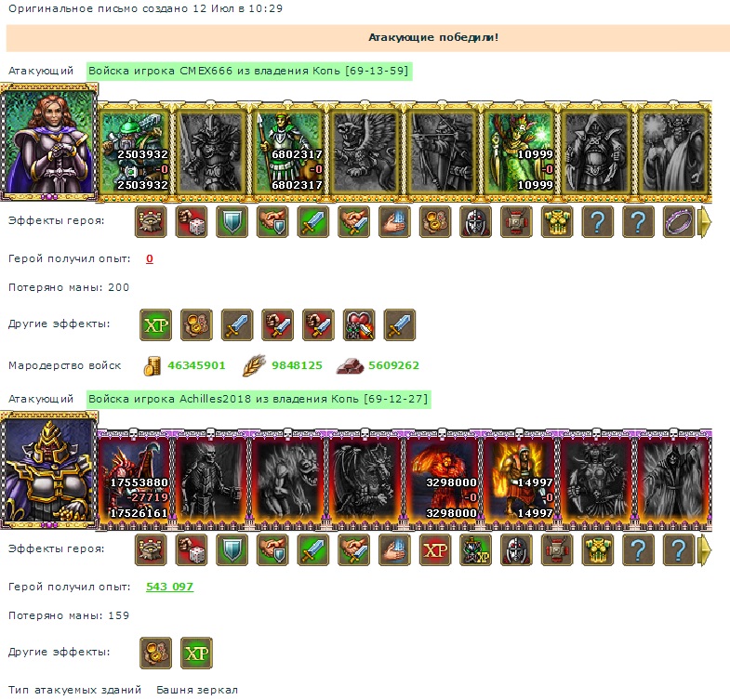Select the blue shield icon in Achilles2018's hero effects
This screenshot has height=700, width=730.
(232, 549)
